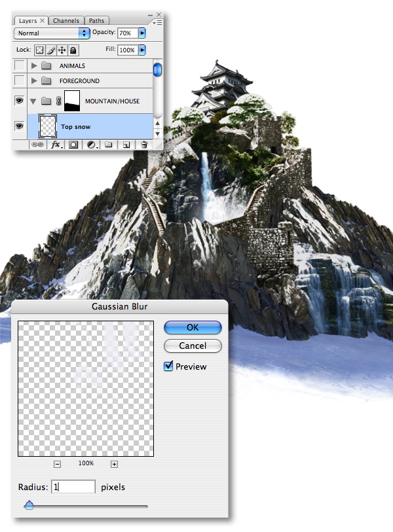Expand the FOREGROUND group
Image resolution: width=393 pixels, height=532 pixels.
(33, 80)
